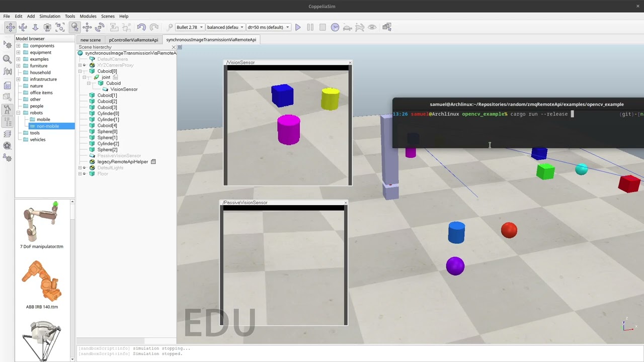Open the video recorder icon
The height and width of the screenshot is (362, 644).
8,146
